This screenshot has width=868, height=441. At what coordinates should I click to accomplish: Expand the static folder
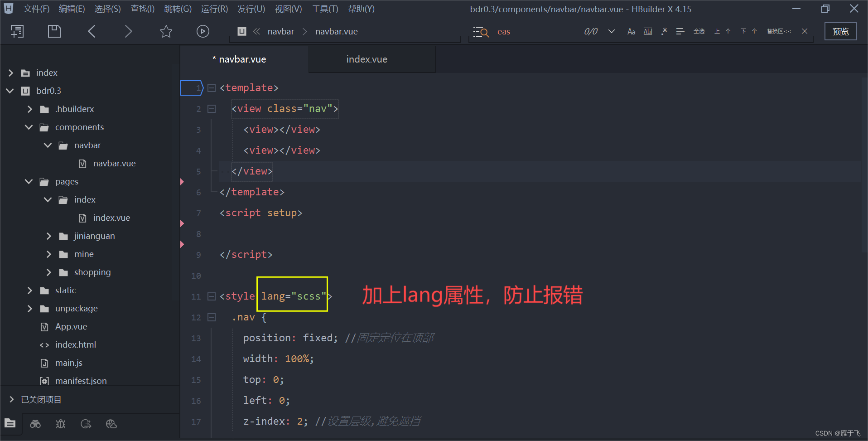tap(30, 290)
